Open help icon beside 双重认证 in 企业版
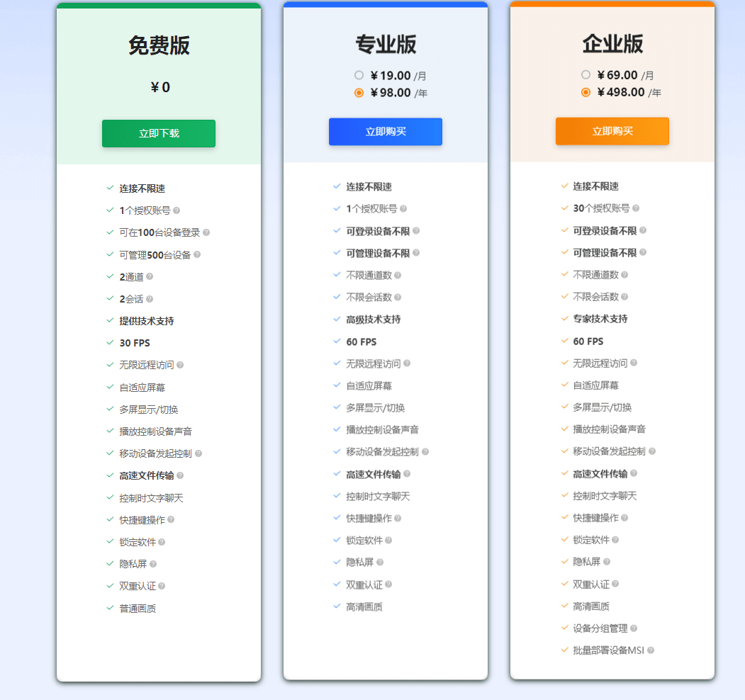This screenshot has width=745, height=700. (615, 584)
